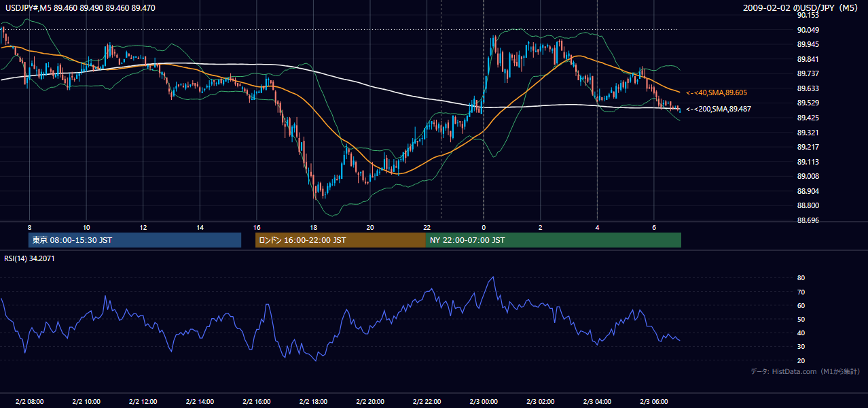The image size is (868, 408).
Task: Click price axis value 89.008
Action: [809, 176]
